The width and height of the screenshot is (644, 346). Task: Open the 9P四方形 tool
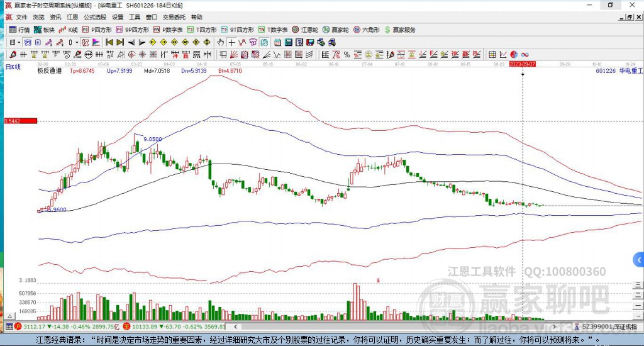(x=132, y=30)
